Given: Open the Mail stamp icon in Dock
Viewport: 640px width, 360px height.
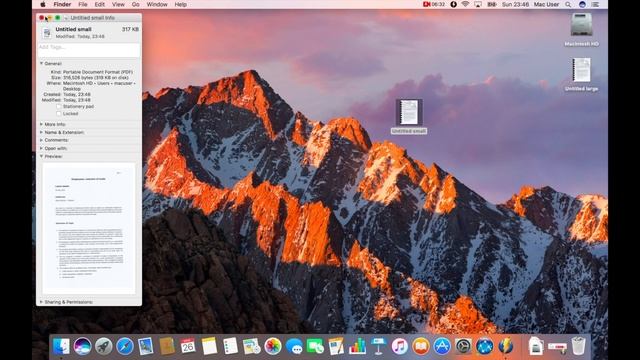Looking at the screenshot, I should 146,347.
